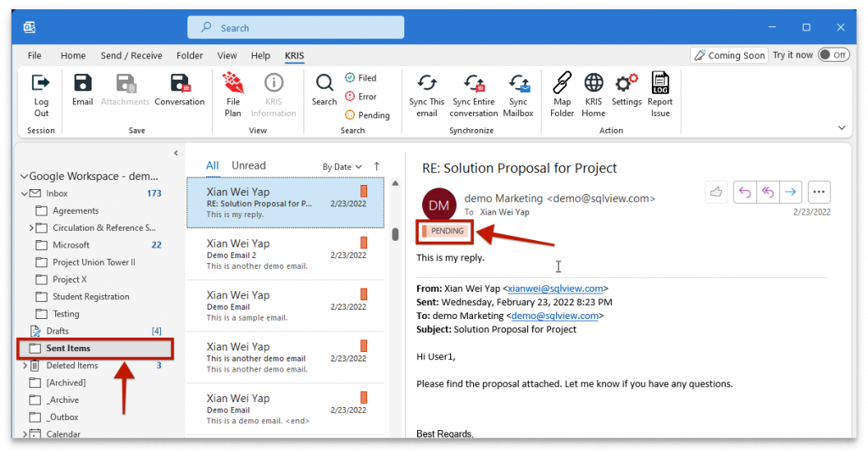Click the PENDING category tag

(x=444, y=231)
